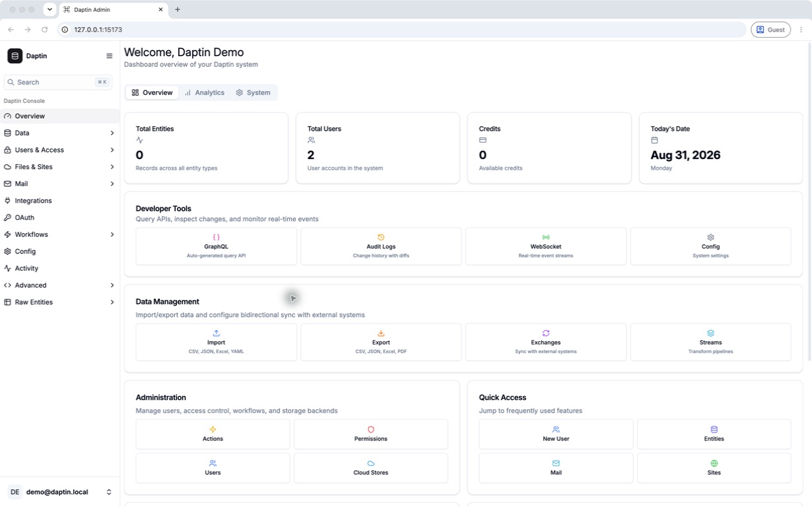Click the Config gear icon in sidebar
Image resolution: width=812 pixels, height=507 pixels.
pyautogui.click(x=8, y=252)
